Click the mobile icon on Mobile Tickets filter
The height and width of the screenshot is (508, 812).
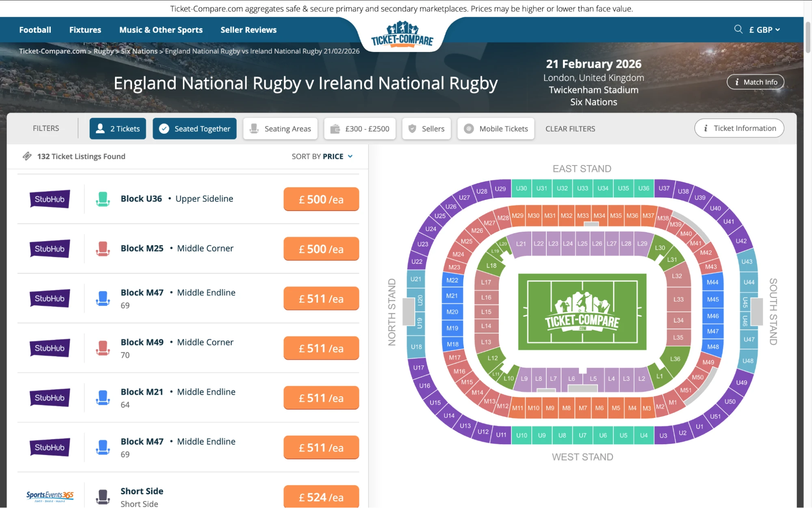[x=468, y=128]
